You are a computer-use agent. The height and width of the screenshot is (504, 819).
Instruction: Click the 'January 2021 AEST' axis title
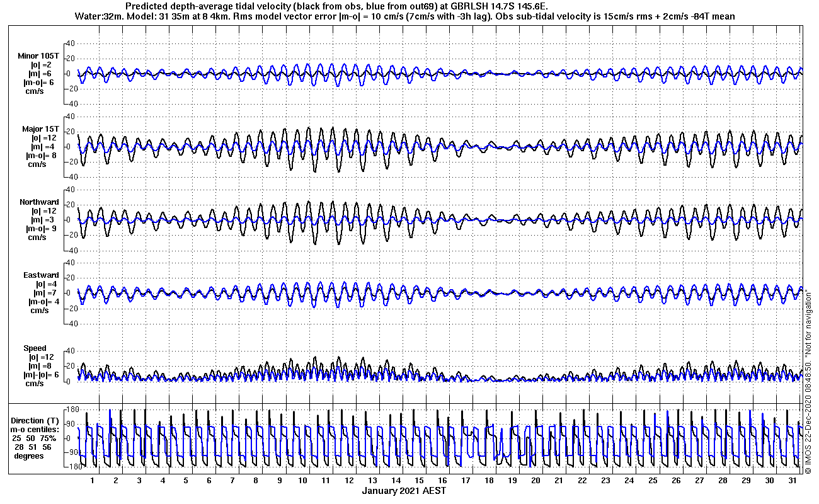(x=404, y=491)
